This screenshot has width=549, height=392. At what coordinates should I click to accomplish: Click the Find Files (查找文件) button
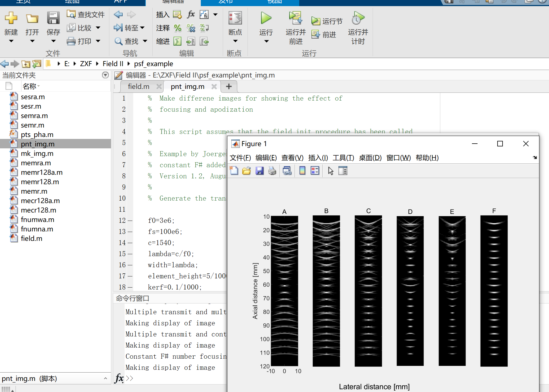(x=86, y=14)
